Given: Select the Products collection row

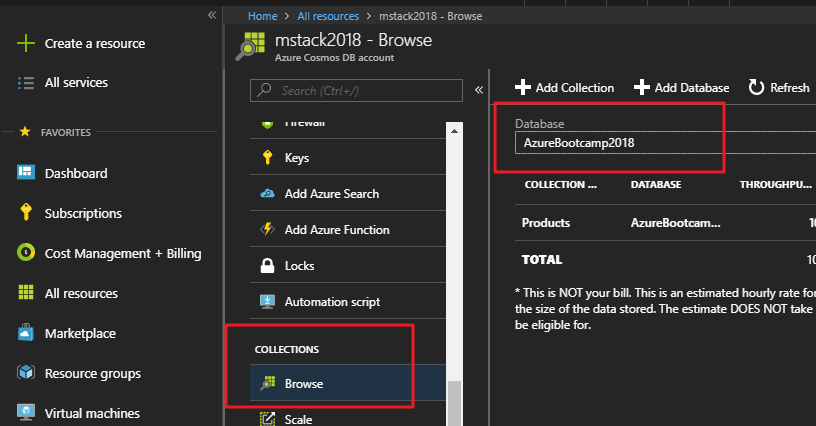Looking at the screenshot, I should [666, 223].
